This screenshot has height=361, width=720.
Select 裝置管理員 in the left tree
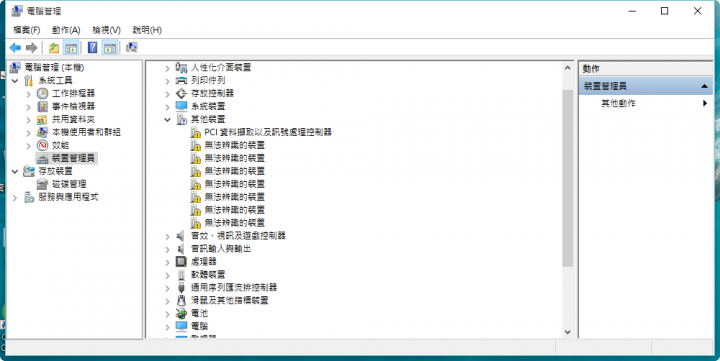coord(73,158)
